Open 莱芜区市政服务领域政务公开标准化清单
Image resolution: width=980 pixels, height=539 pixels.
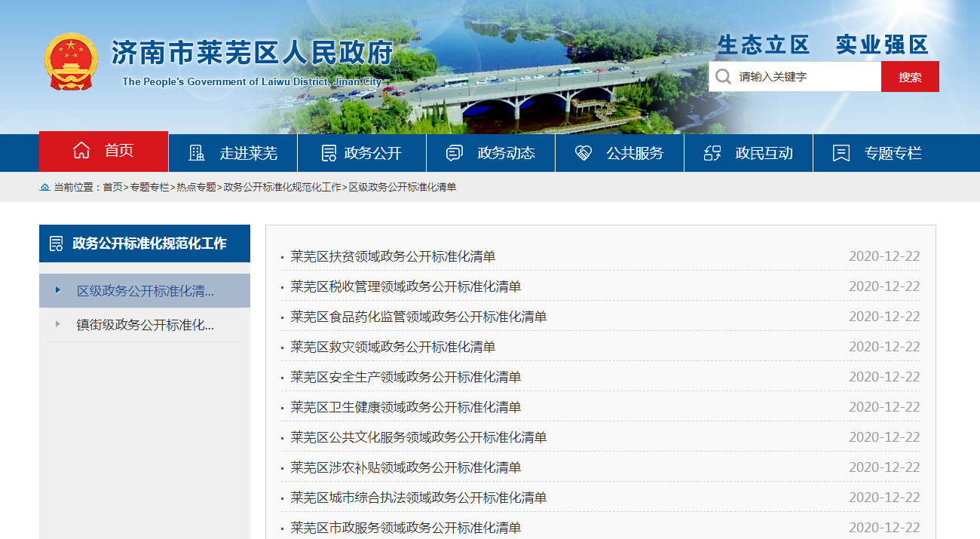click(x=406, y=528)
